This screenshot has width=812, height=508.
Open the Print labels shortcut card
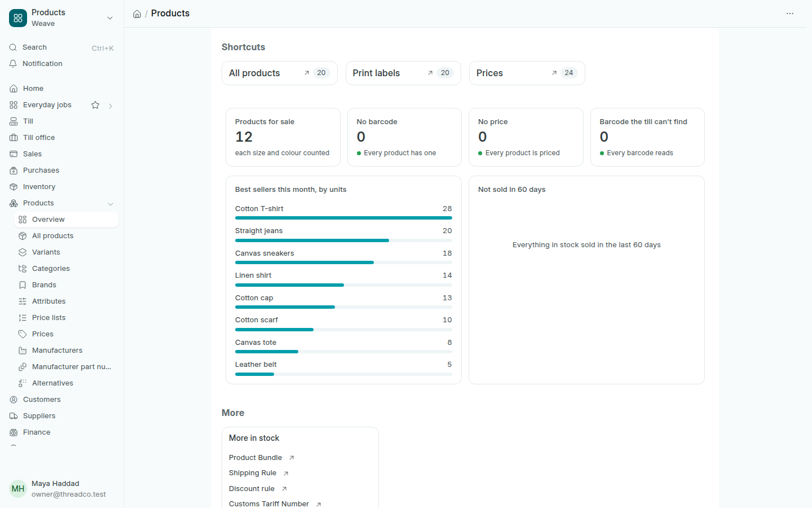(403, 73)
